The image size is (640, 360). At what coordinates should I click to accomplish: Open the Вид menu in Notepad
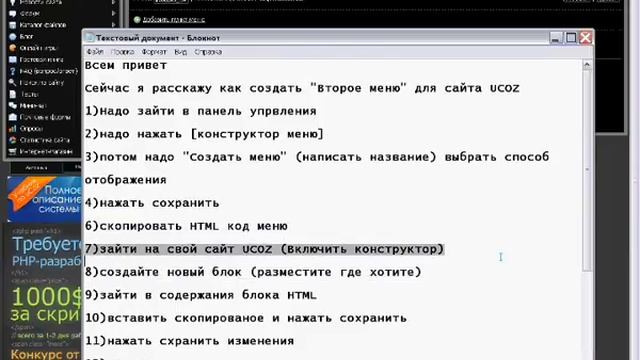click(x=180, y=52)
